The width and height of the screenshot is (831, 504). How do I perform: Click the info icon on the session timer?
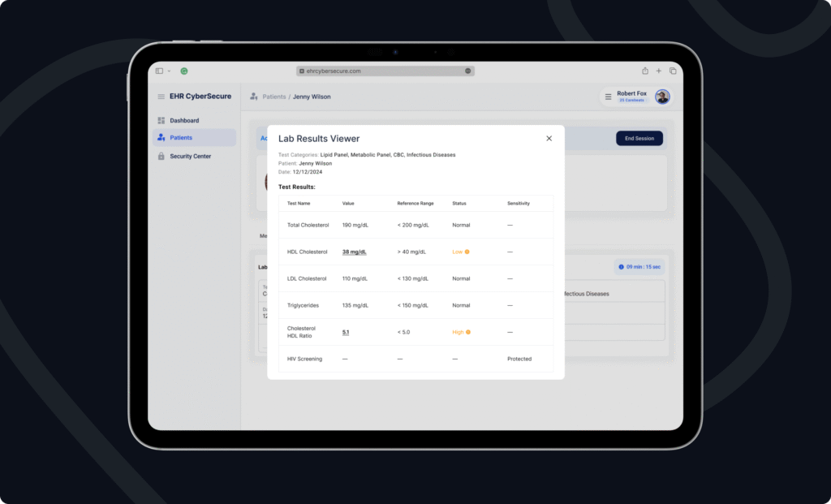pos(622,266)
